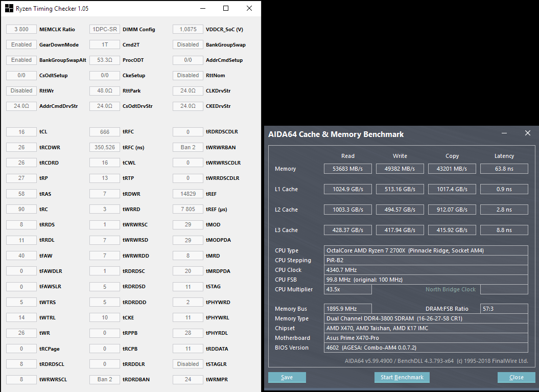
Task: Click the Memory Bus value 1895.9 MHz
Action: pyautogui.click(x=348, y=309)
